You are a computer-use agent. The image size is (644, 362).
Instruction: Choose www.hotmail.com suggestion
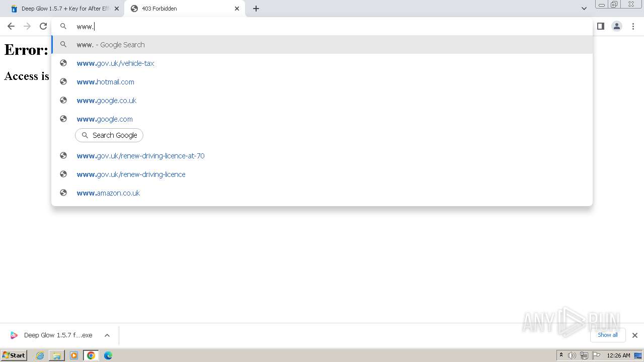(322, 81)
